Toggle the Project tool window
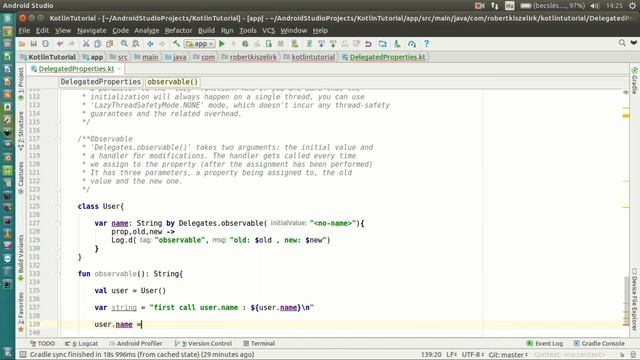Viewport: 640px width, 360px height. click(21, 84)
